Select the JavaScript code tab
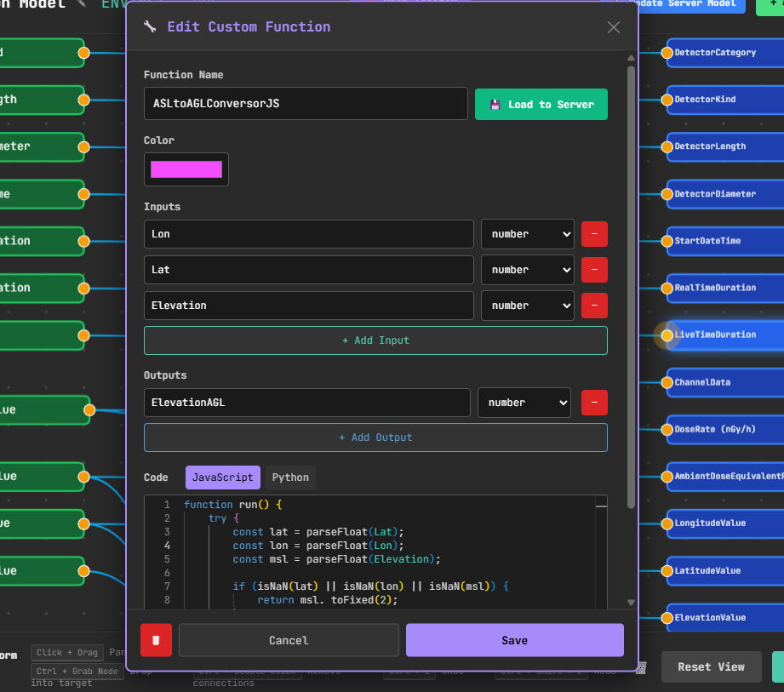 222,478
